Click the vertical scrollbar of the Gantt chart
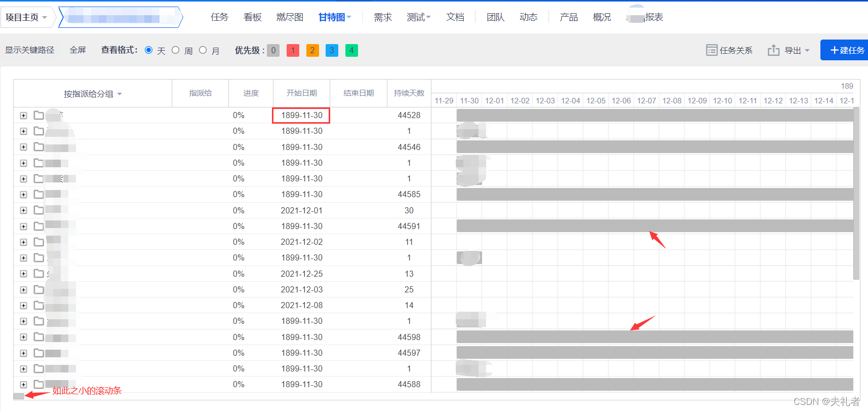Viewport: 868px width, 411px height. coord(856,194)
